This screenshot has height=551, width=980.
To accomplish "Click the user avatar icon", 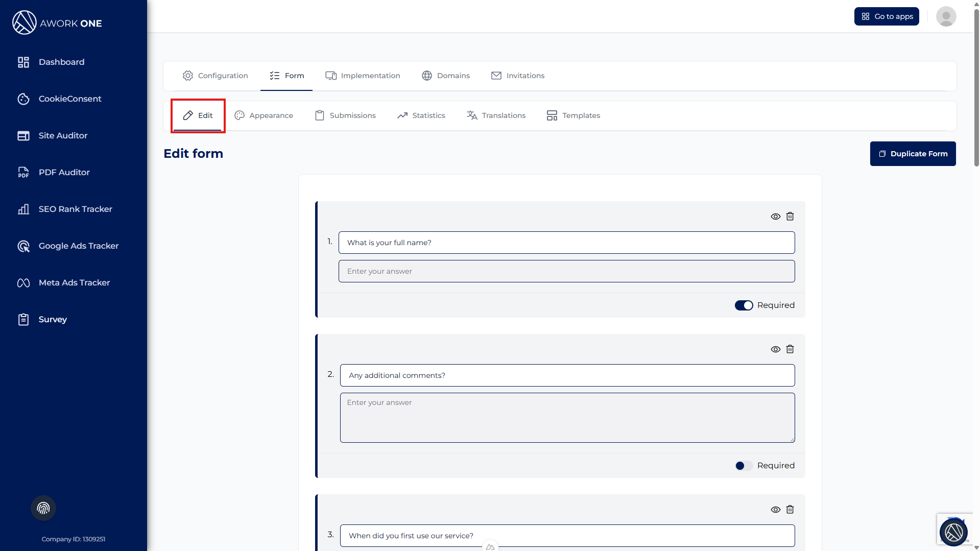I will tap(946, 16).
